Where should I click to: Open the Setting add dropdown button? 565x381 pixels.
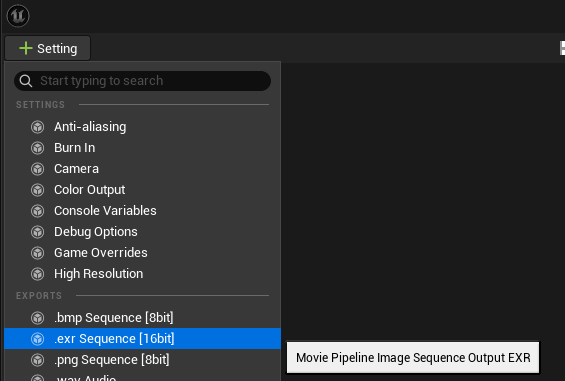(x=48, y=48)
